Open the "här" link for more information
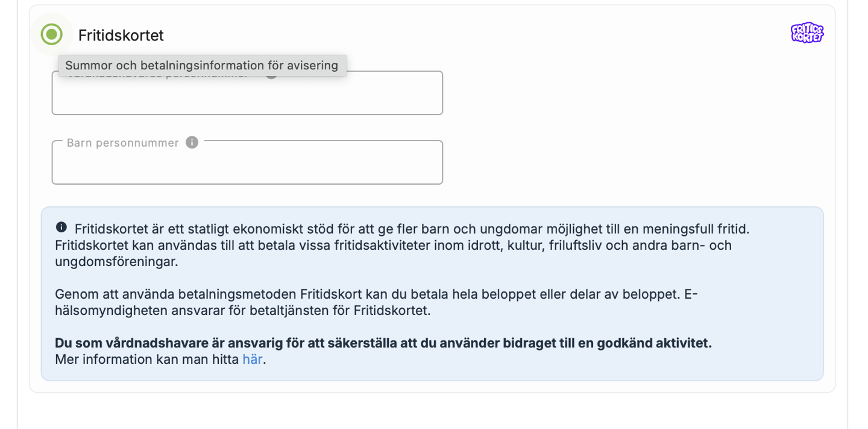 (x=253, y=360)
